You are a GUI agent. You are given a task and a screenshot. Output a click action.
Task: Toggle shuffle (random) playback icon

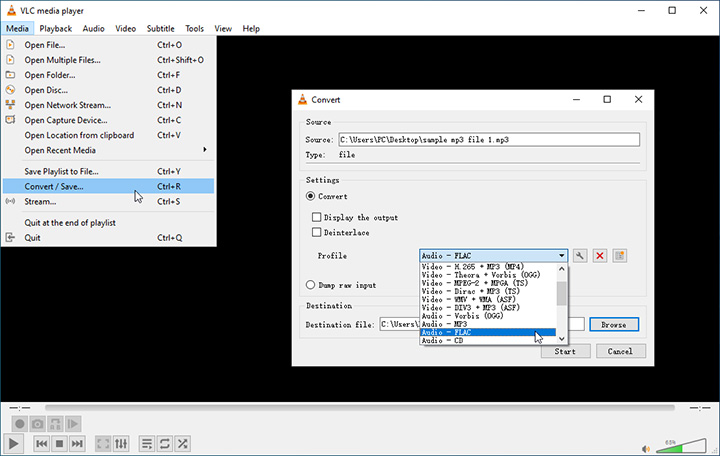183,443
